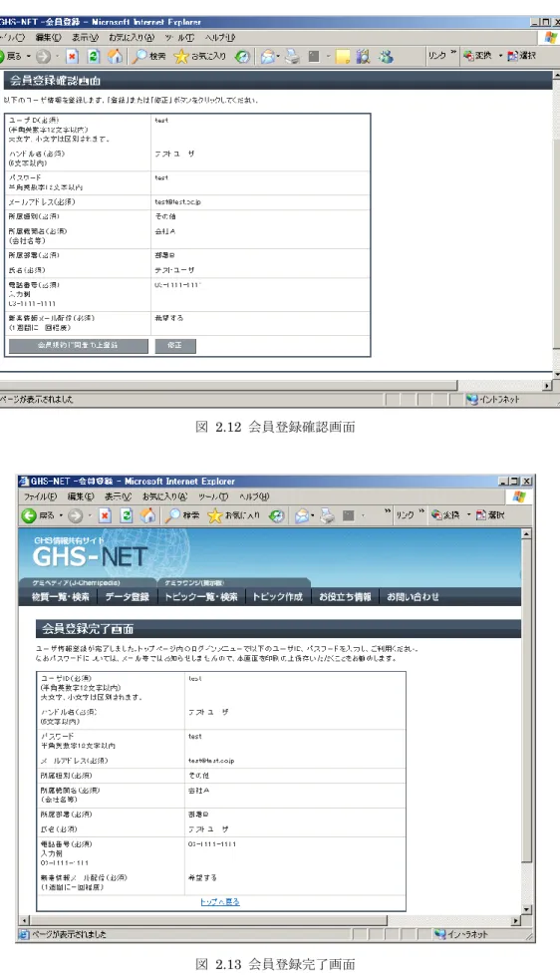Click the 検索 search icon in the confirmation window

click(149, 56)
